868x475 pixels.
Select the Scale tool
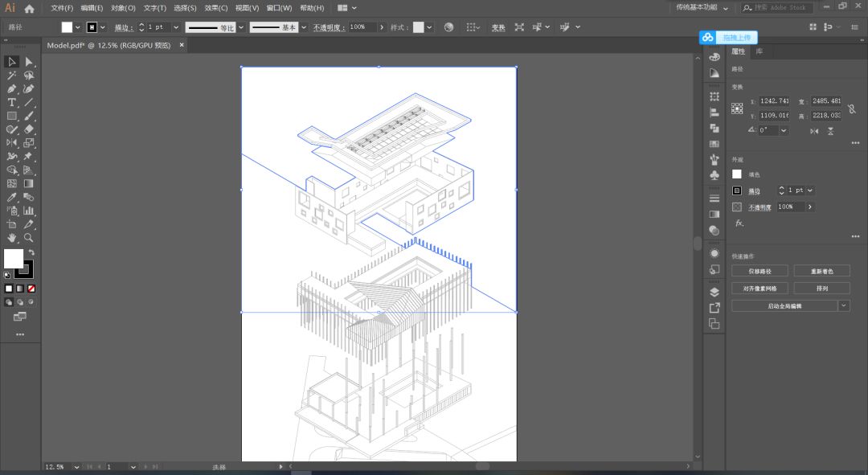[29, 143]
